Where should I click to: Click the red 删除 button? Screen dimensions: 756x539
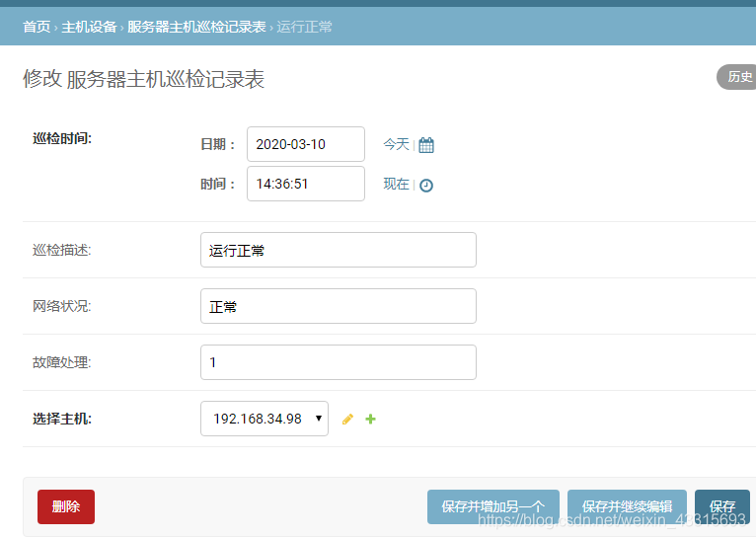[66, 506]
